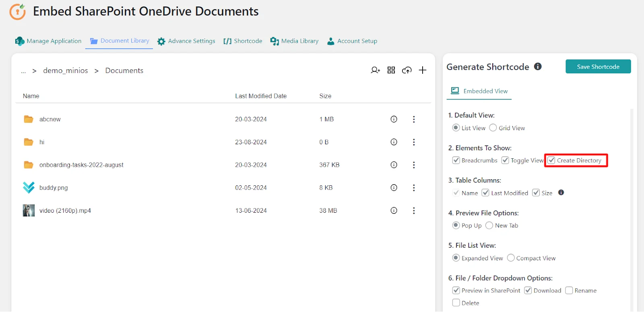Open the onboarding-tasks-2022-august folder name
This screenshot has width=644, height=336.
click(x=81, y=165)
